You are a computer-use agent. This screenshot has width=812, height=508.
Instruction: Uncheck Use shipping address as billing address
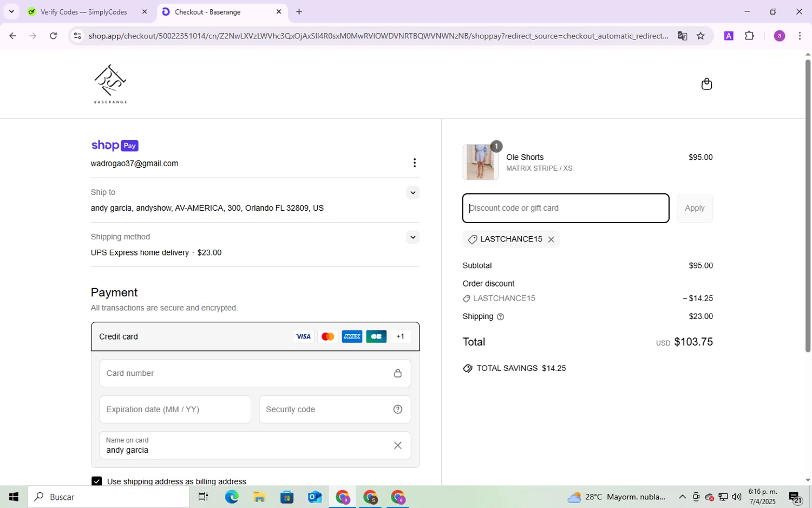(x=97, y=481)
